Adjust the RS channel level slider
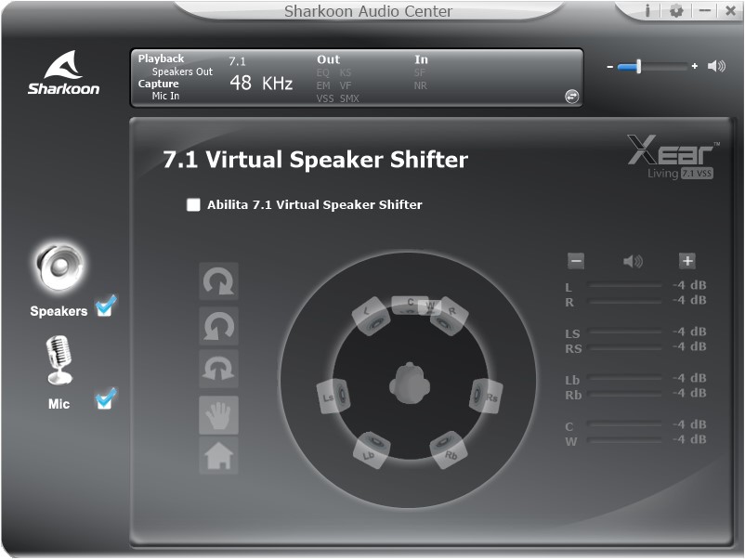The height and width of the screenshot is (560, 745). coord(625,347)
